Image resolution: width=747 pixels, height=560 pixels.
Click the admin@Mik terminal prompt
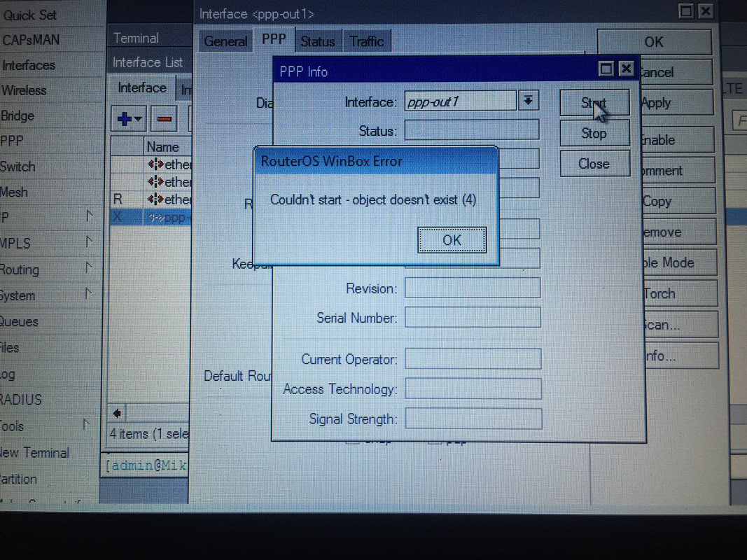146,465
